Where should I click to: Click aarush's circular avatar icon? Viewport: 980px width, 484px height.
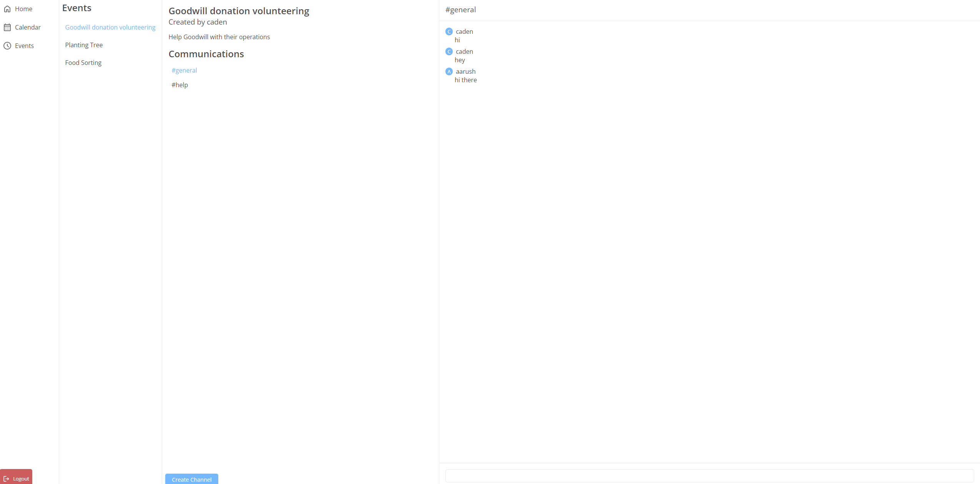pyautogui.click(x=449, y=71)
